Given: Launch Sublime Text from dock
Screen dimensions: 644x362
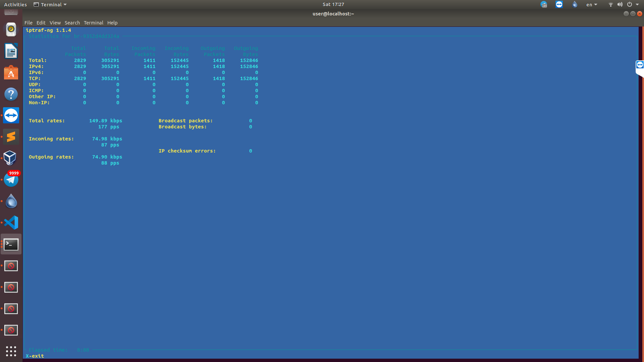Looking at the screenshot, I should click(x=11, y=137).
